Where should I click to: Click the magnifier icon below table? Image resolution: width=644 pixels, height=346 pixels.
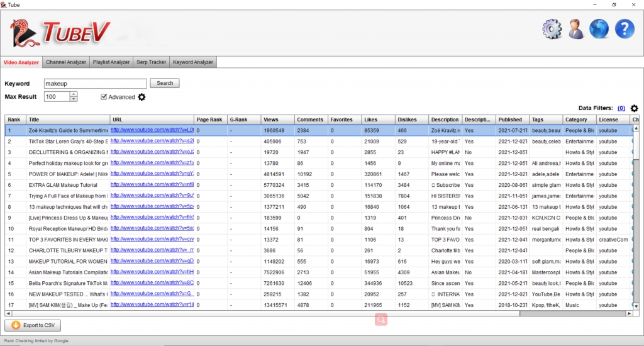380,320
